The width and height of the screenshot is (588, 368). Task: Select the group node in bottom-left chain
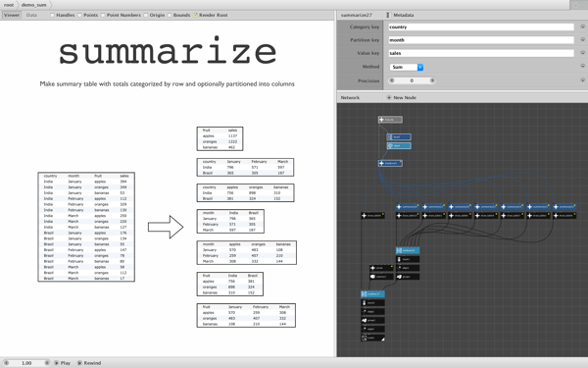point(372,320)
